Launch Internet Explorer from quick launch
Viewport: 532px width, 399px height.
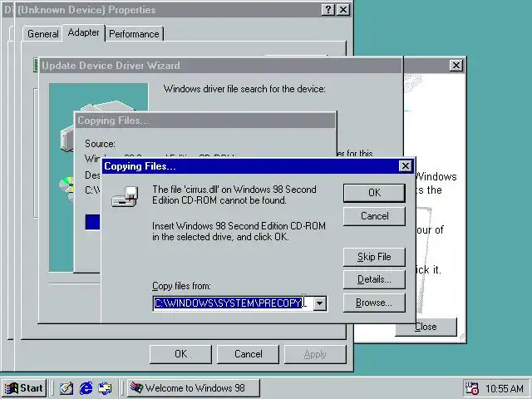[x=86, y=388]
